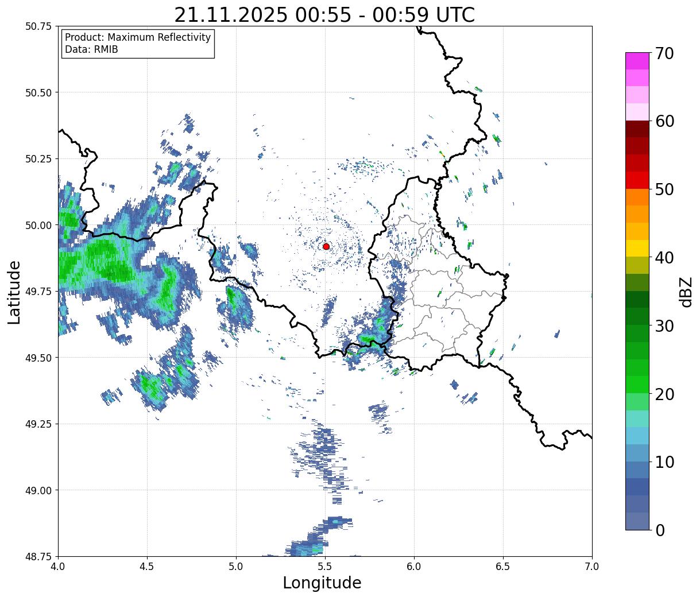Click the bright green colorbar swatch just above 20 dBZ
Image resolution: width=700 pixels, height=597 pixels.
pos(637,385)
